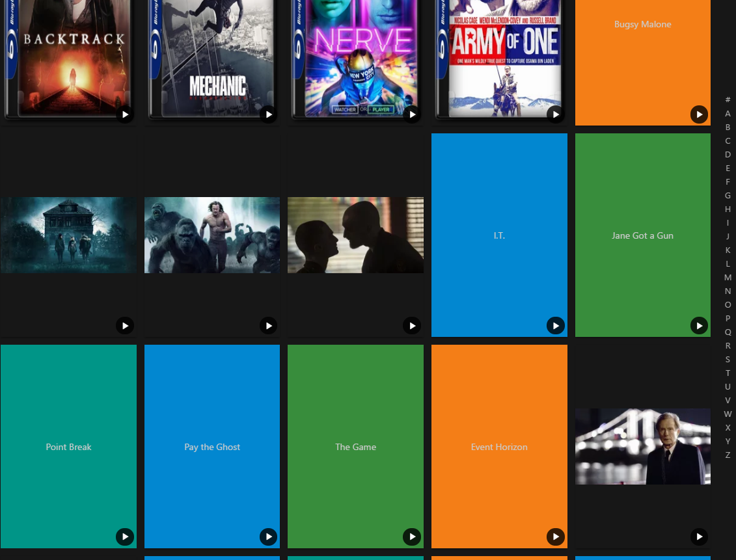The height and width of the screenshot is (560, 736).
Task: Jump to letter X in alphabet index
Action: pos(728,427)
